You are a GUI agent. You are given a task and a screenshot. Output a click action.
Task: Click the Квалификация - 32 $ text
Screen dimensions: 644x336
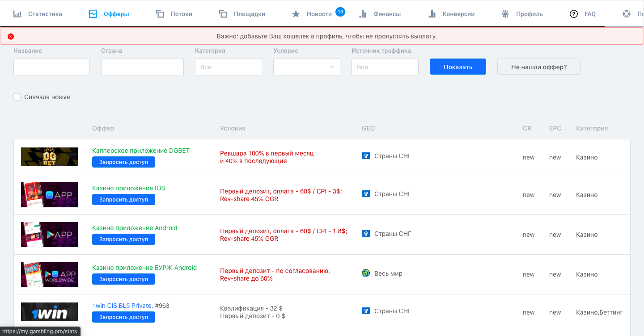point(251,308)
